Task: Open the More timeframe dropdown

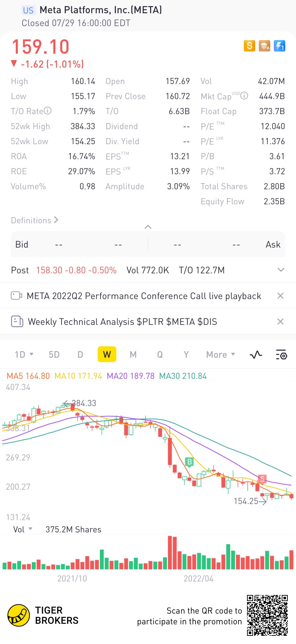Action: pos(221,355)
